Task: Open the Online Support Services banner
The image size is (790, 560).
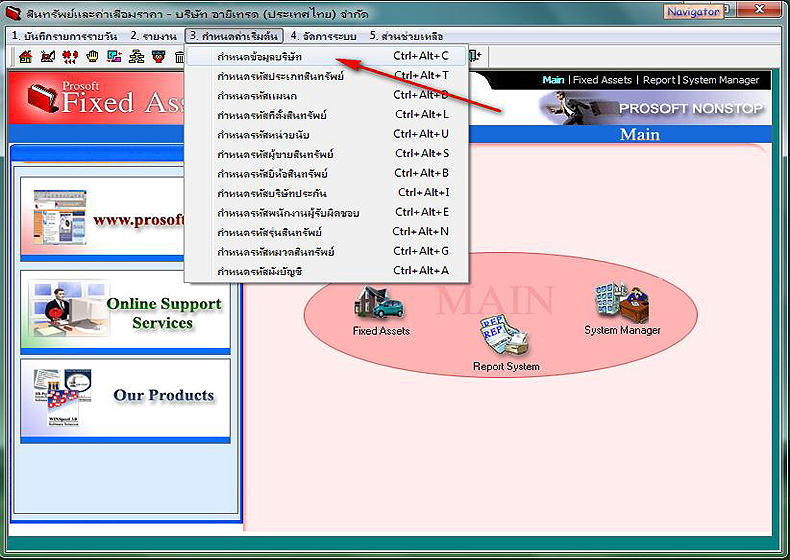Action: click(x=125, y=313)
